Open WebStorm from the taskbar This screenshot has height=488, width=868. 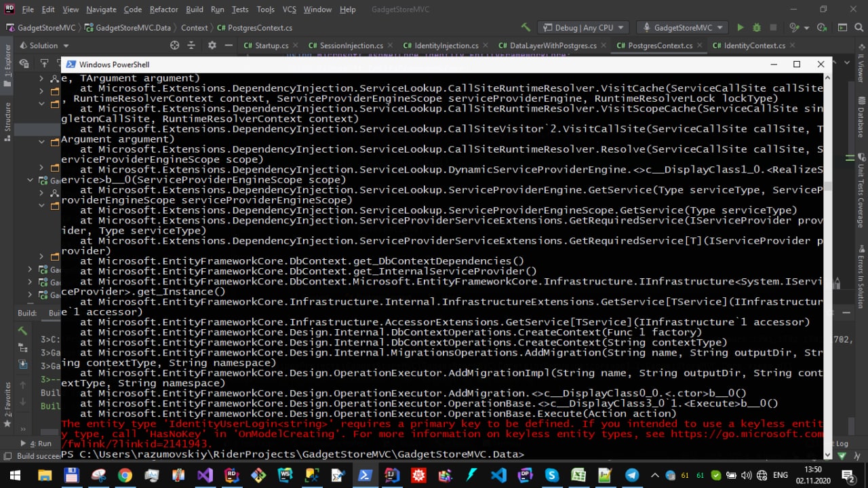(285, 475)
